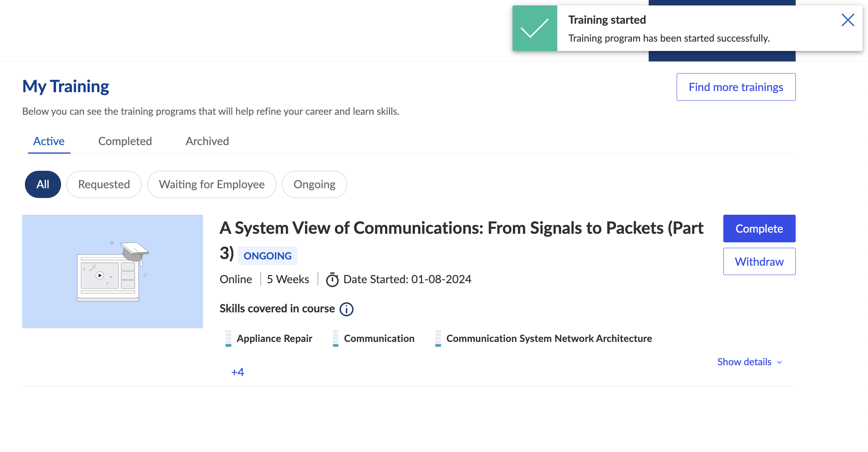
Task: Click the Communication System Network Architecture icon
Action: pyautogui.click(x=436, y=338)
